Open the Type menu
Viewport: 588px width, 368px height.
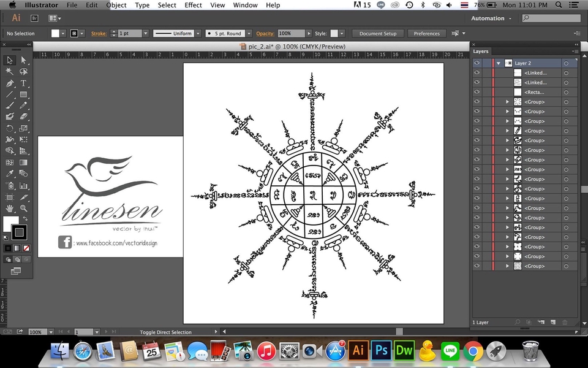pos(142,5)
